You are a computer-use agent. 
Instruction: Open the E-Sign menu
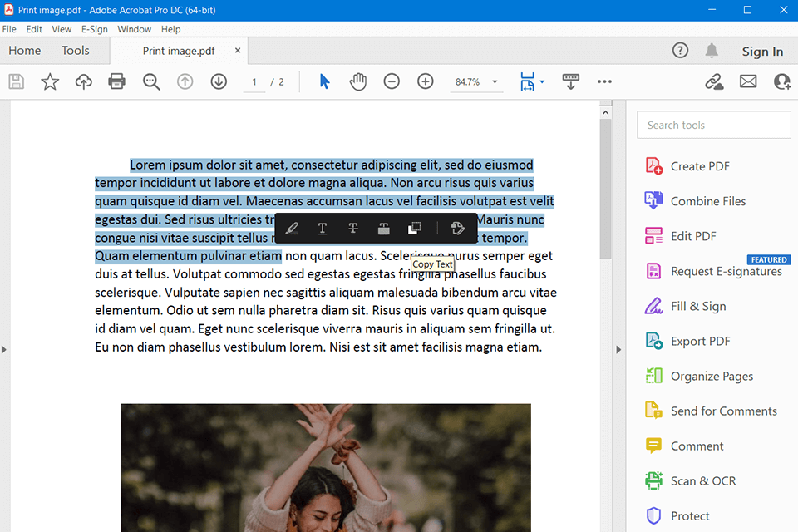pyautogui.click(x=94, y=29)
